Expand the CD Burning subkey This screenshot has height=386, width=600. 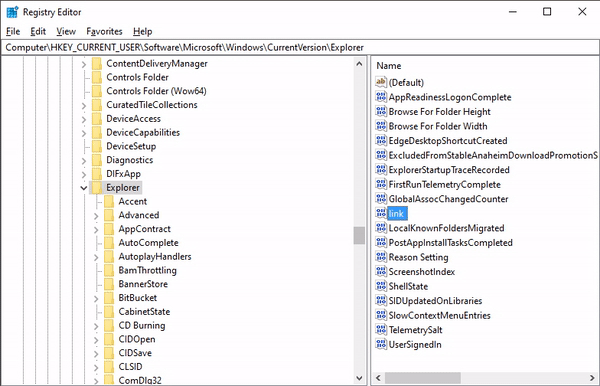96,326
